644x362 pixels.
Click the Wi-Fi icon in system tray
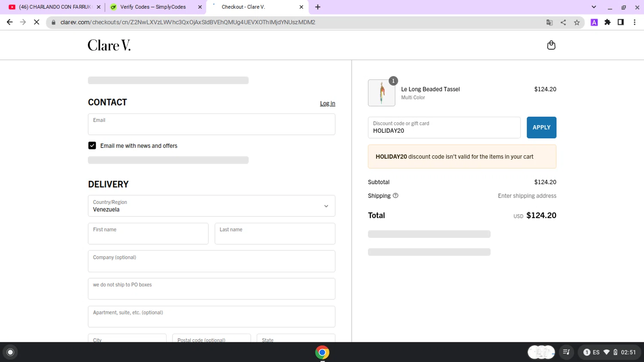pyautogui.click(x=606, y=352)
